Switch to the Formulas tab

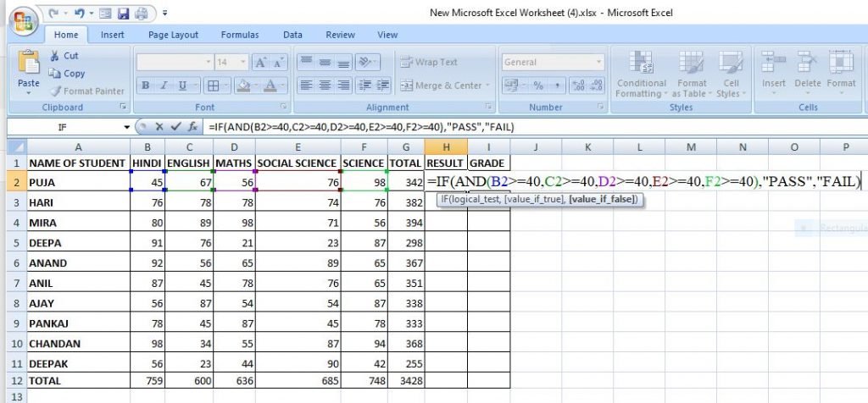coord(240,35)
